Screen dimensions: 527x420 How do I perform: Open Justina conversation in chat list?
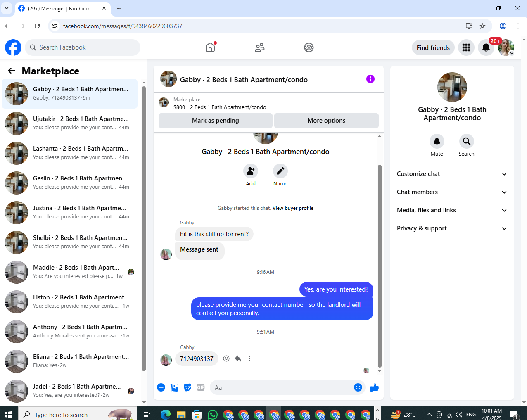[70, 213]
